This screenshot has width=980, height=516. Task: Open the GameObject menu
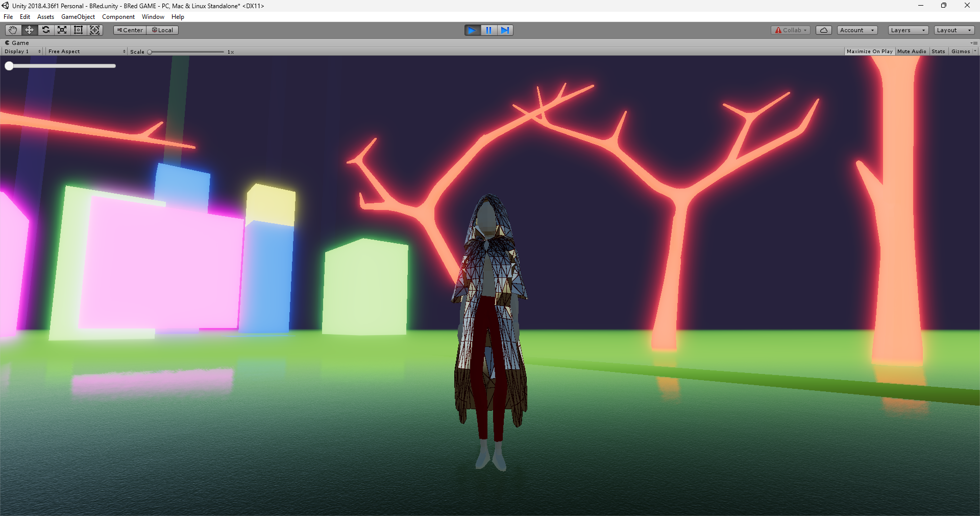pyautogui.click(x=78, y=16)
